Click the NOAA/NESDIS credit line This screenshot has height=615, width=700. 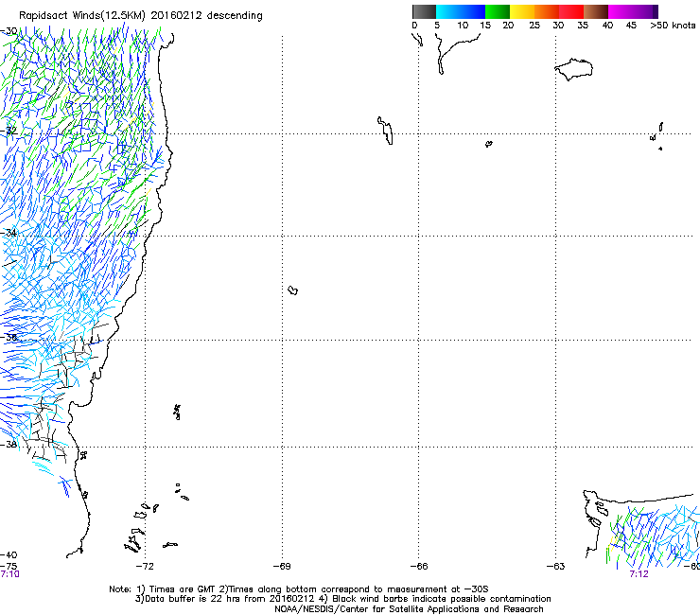(x=409, y=609)
